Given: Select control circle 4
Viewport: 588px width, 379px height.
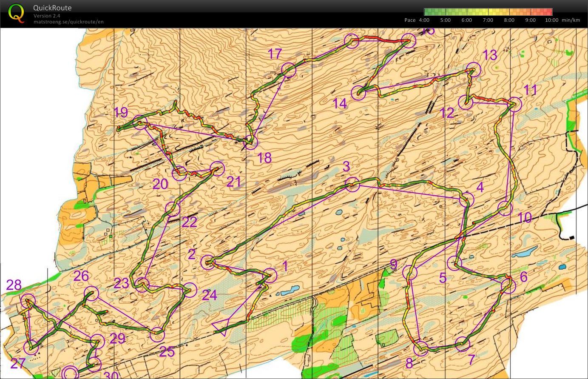Looking at the screenshot, I should point(467,199).
